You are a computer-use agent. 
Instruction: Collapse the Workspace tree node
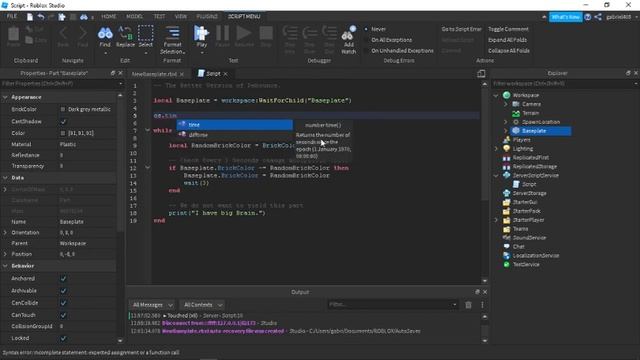point(496,96)
